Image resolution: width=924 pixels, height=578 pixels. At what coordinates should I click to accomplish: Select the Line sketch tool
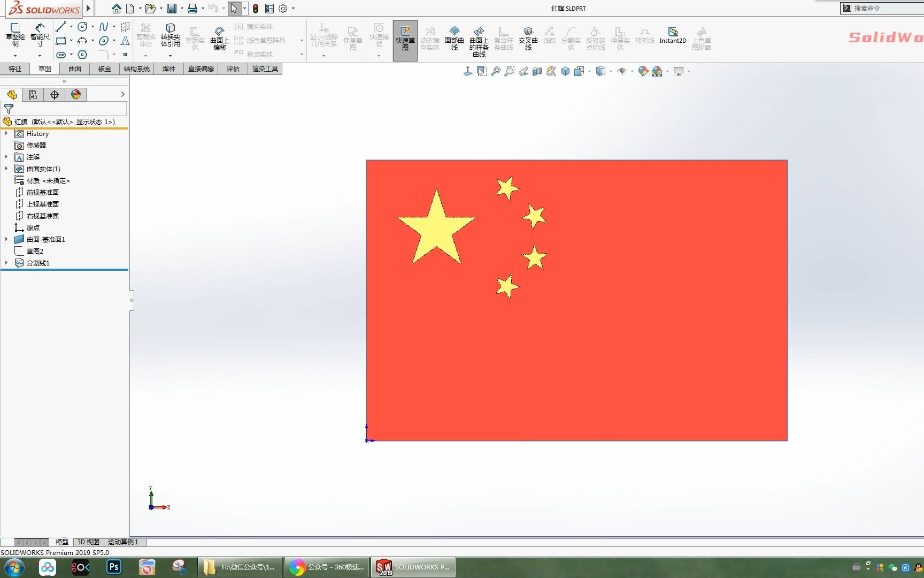[x=61, y=27]
